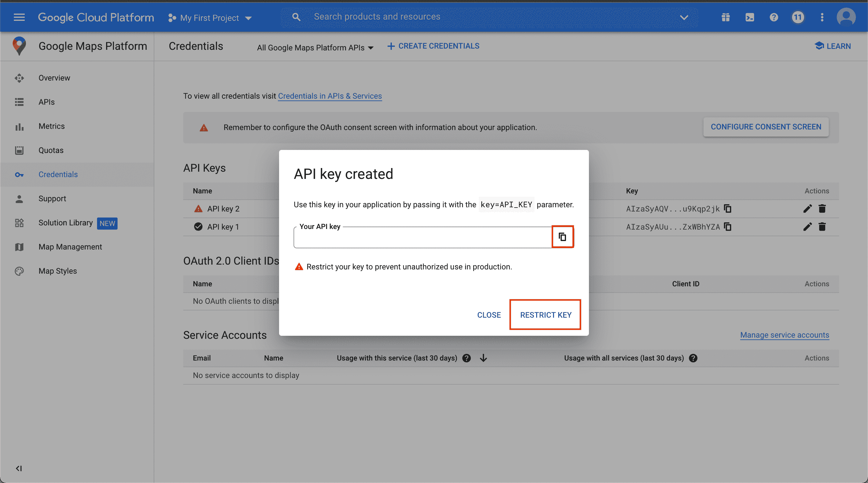Edit API key 2 with pencil icon
This screenshot has width=868, height=483.
click(808, 209)
